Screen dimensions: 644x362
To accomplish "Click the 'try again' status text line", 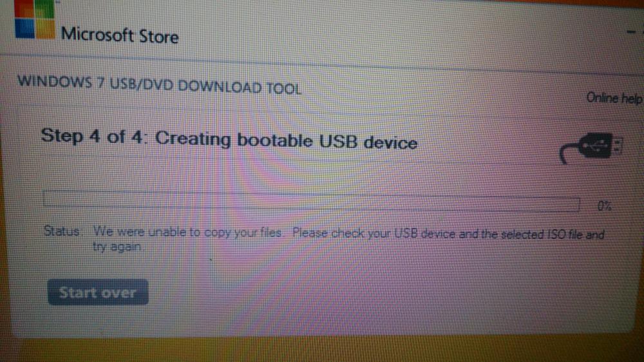I will tap(117, 247).
